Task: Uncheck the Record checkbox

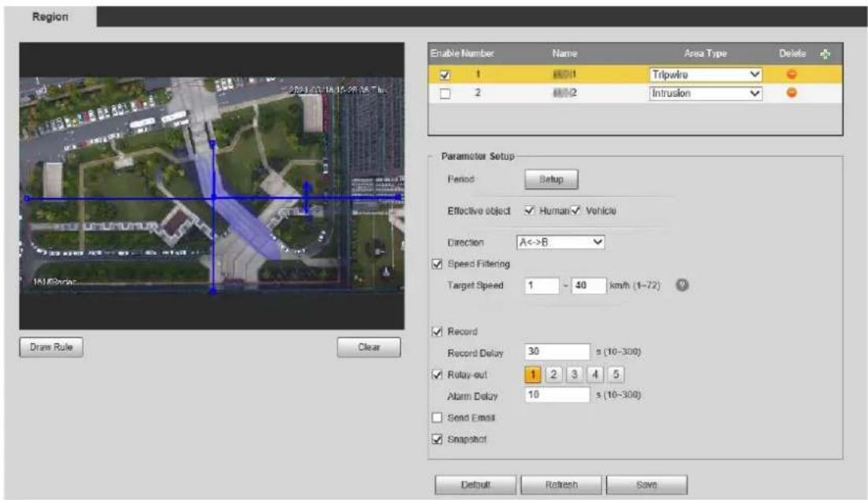Action: (438, 331)
